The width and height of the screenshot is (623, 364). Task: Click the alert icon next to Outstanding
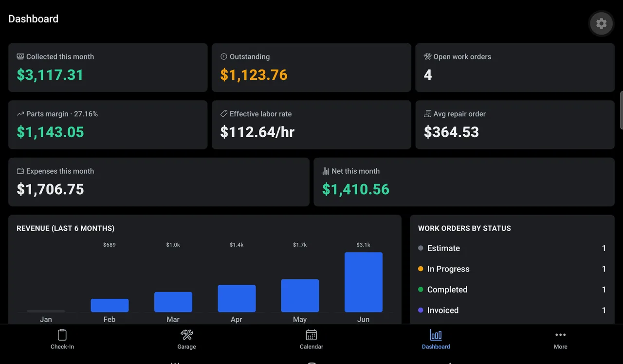(224, 56)
